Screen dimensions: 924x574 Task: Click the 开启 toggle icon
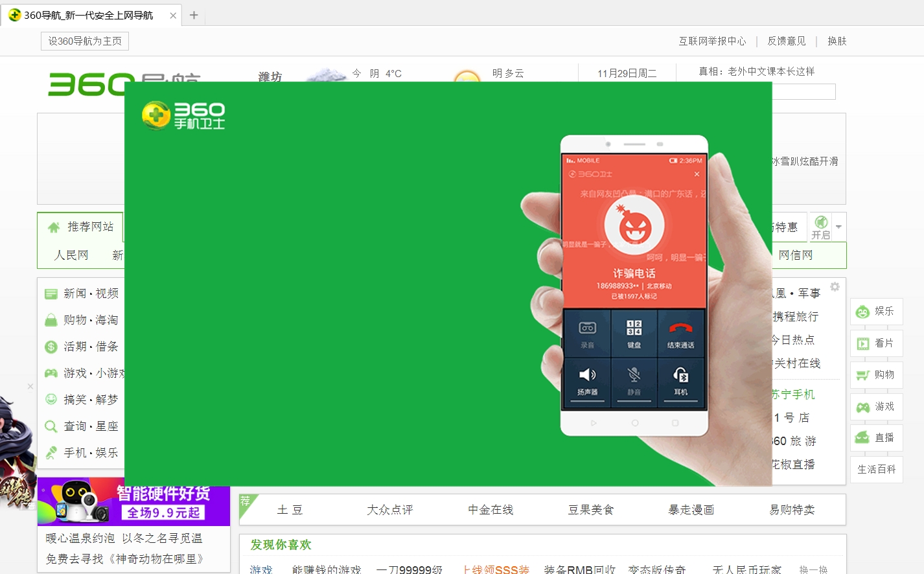820,227
